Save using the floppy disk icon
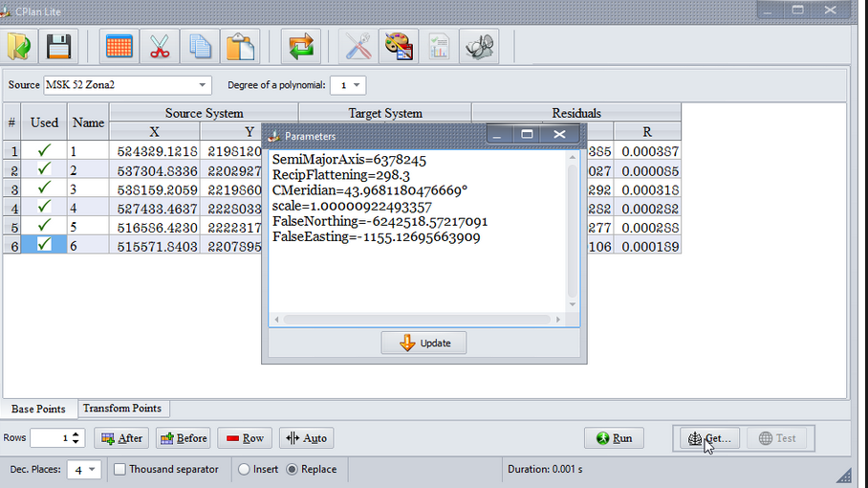Screen dimensions: 868x488 pos(59,46)
